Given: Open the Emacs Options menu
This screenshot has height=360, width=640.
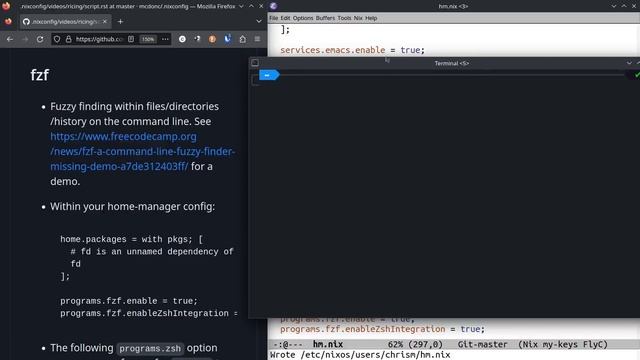Looking at the screenshot, I should point(303,18).
